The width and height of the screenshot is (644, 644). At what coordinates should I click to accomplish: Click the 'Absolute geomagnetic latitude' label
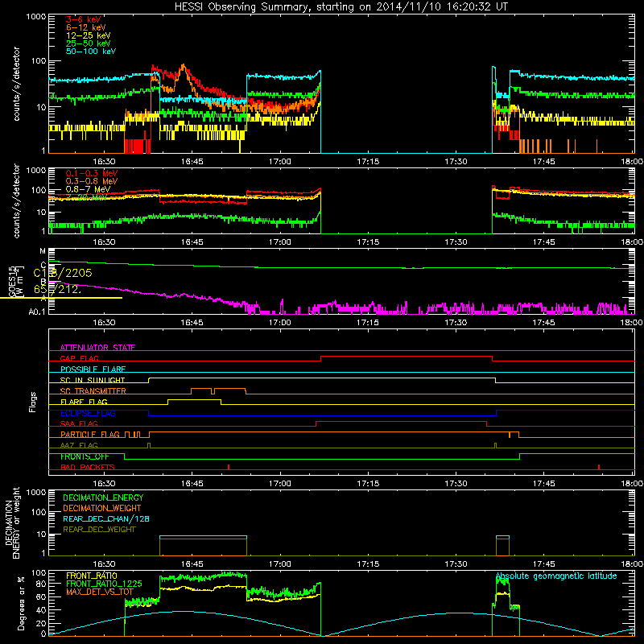tap(556, 576)
